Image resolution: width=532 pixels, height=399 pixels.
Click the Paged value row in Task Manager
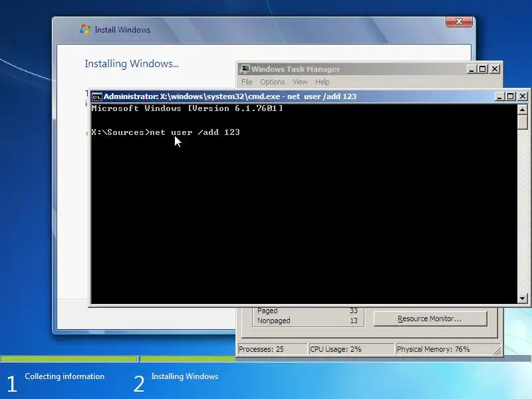click(307, 311)
